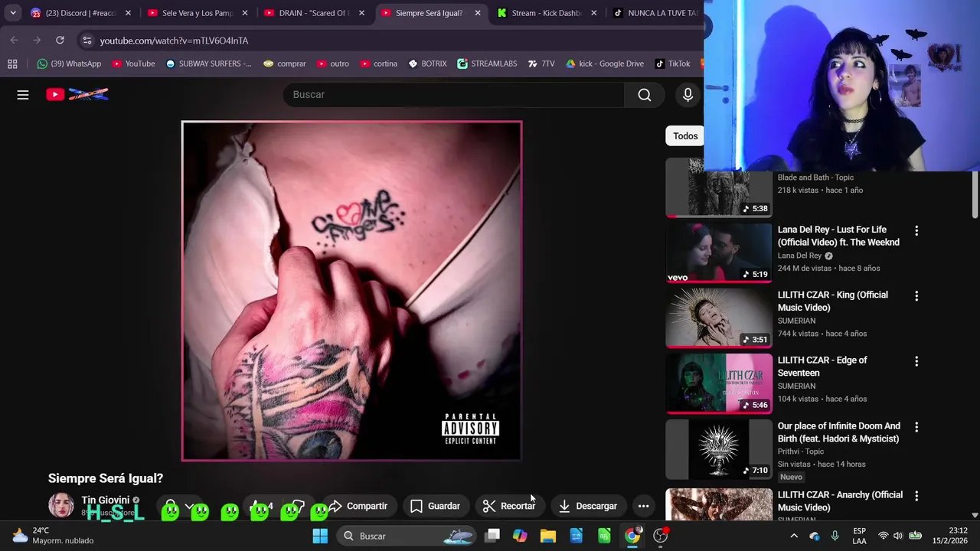Launch Copilot from the taskbar
The image size is (980, 551).
(x=520, y=536)
